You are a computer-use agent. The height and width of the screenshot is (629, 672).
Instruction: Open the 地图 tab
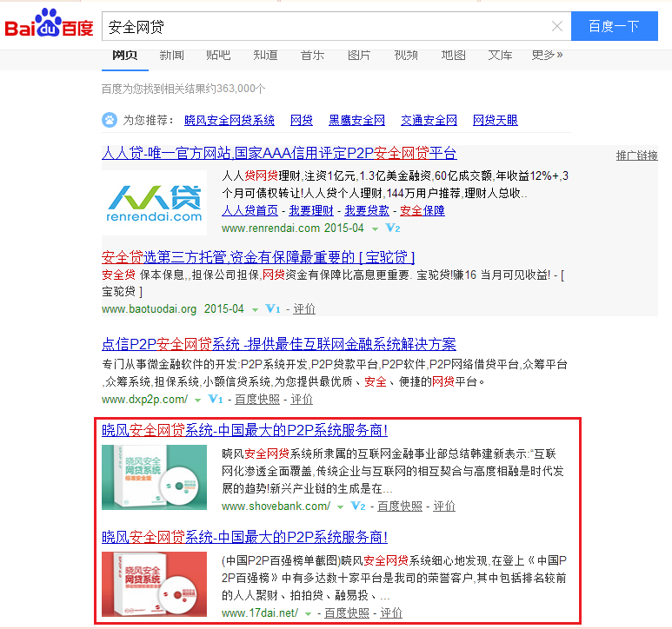click(454, 55)
